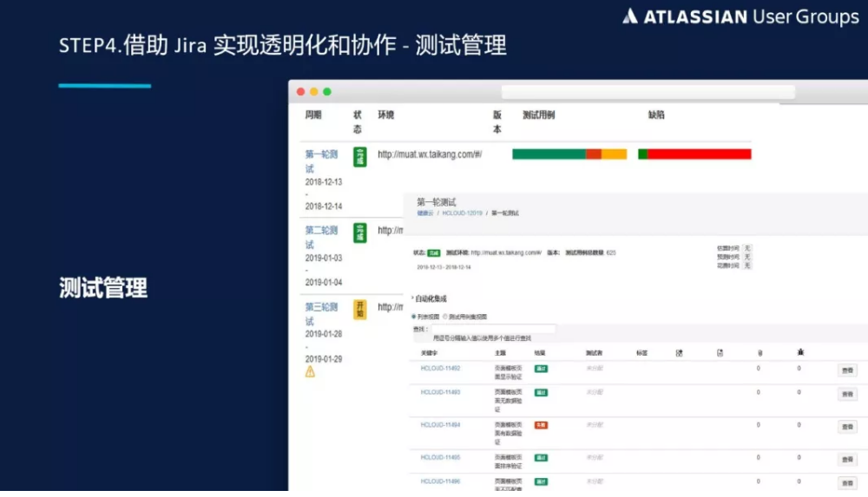This screenshot has height=497, width=868.
Task: Open the 第一轮测试 cycle link
Action: click(321, 161)
